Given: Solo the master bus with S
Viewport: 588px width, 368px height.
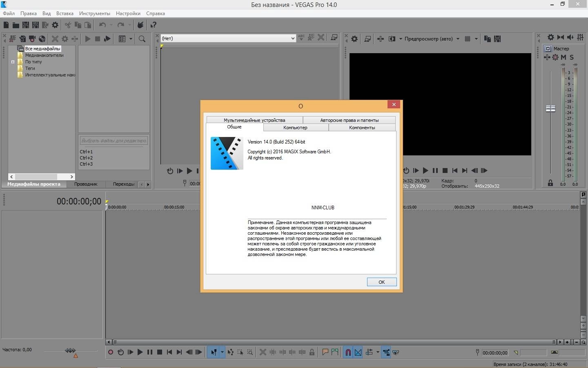Looking at the screenshot, I should 572,57.
